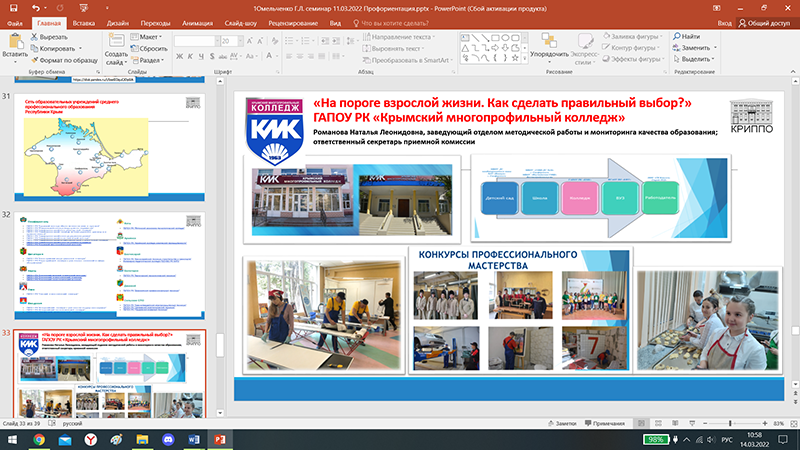The height and width of the screenshot is (450, 800).
Task: Open the Заменить dropdown arrow
Action: (x=715, y=47)
